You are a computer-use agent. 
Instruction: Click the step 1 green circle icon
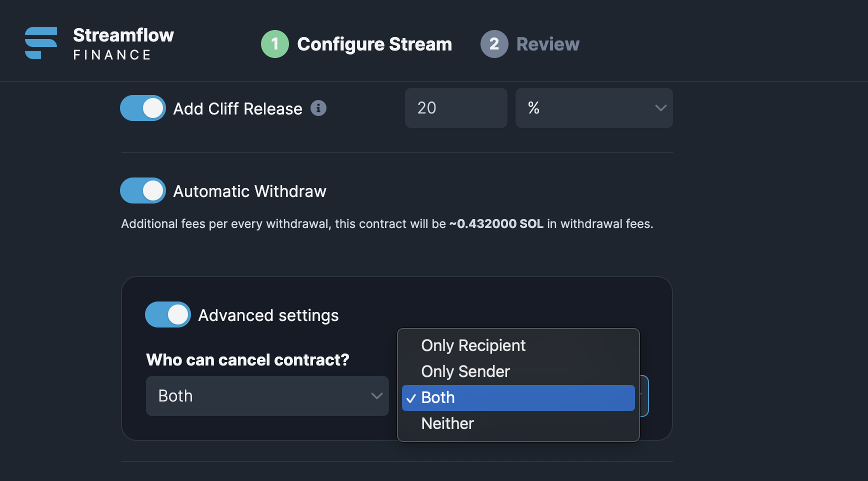tap(275, 44)
